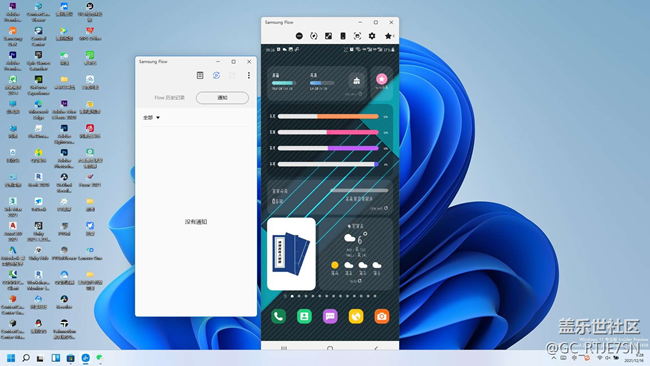This screenshot has width=650, height=366.
Task: Open Smart View settings gear
Action: click(x=372, y=36)
